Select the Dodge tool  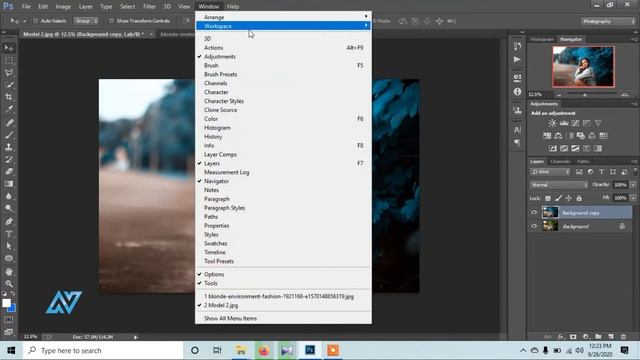tap(9, 208)
